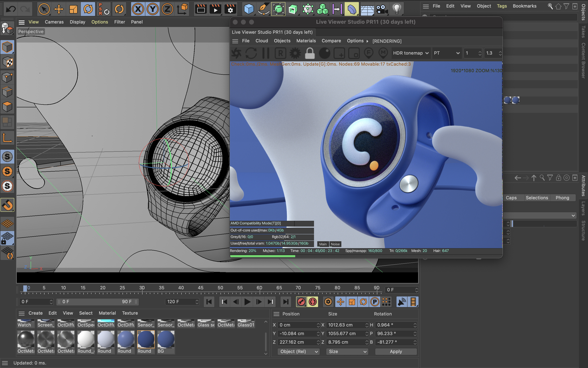The image size is (588, 368).
Task: Toggle the X axis lock
Action: (x=138, y=9)
